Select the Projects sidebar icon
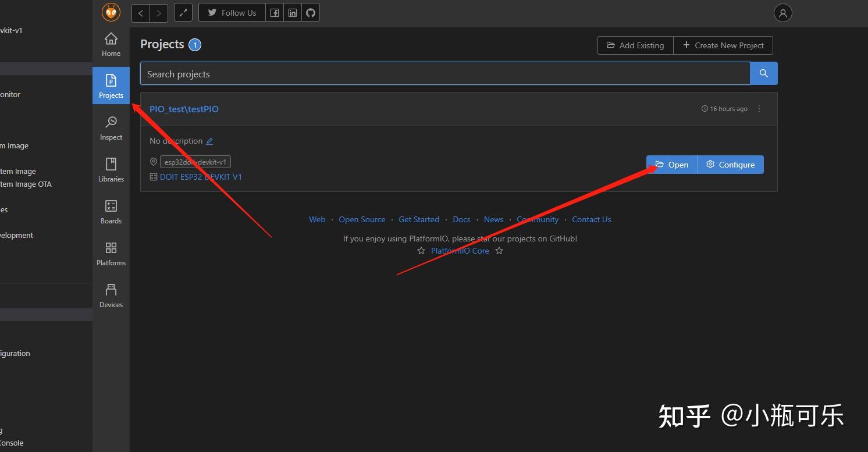The width and height of the screenshot is (868, 452). pyautogui.click(x=111, y=85)
